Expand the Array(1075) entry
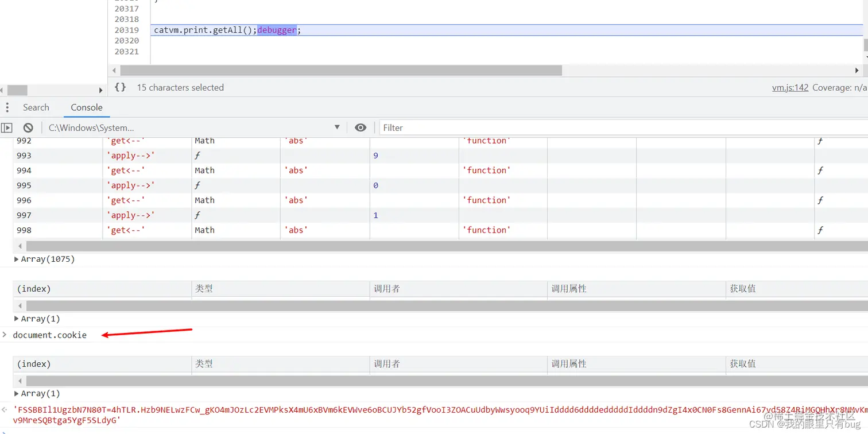Screen dimensions: 868x434 point(45,259)
